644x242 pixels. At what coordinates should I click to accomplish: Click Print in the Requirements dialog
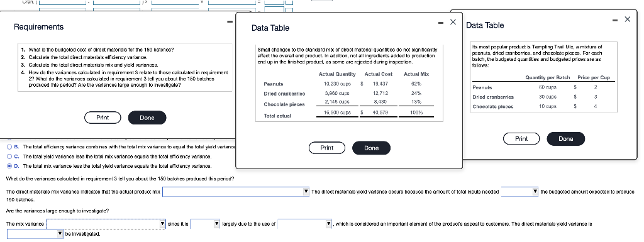[x=103, y=118]
